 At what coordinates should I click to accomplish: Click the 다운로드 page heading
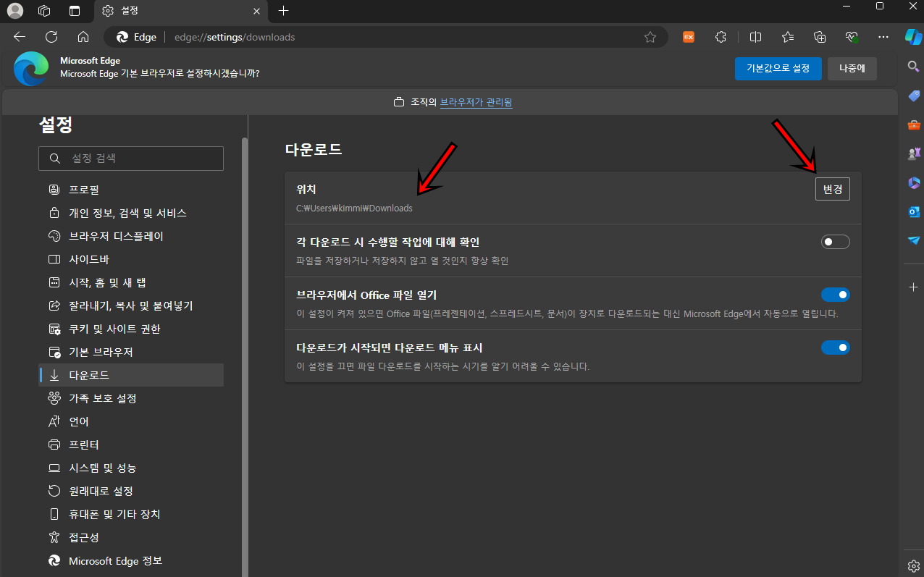click(x=314, y=150)
